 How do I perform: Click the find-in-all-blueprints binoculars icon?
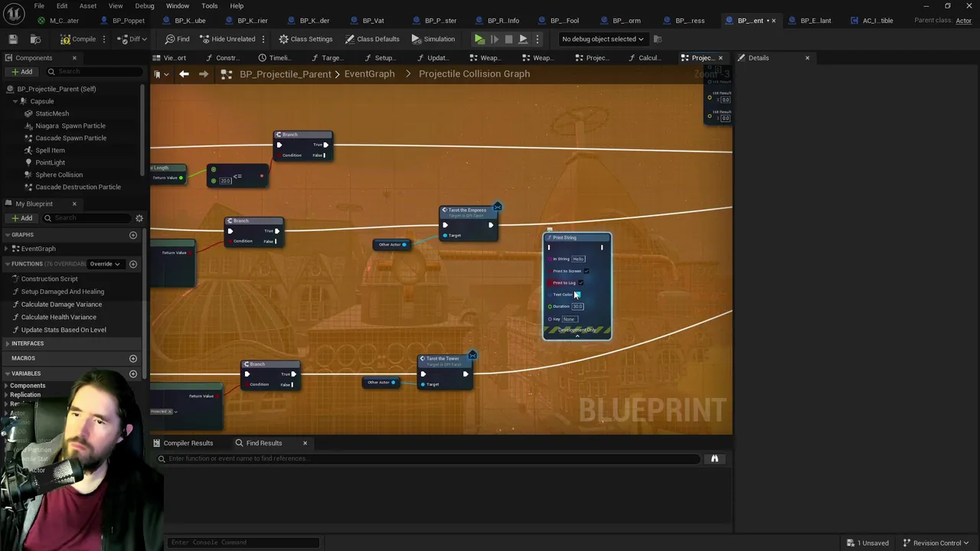click(714, 458)
